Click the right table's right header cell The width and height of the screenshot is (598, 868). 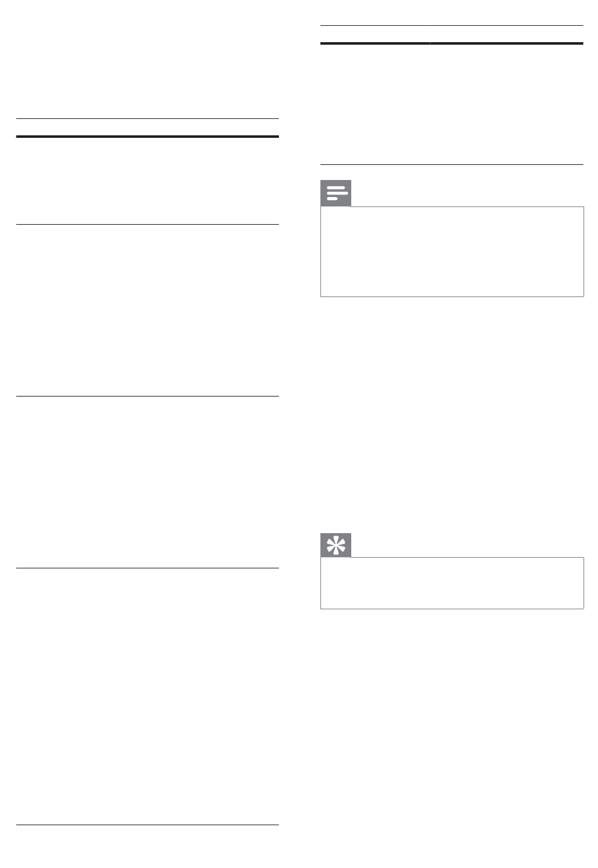[x=507, y=34]
